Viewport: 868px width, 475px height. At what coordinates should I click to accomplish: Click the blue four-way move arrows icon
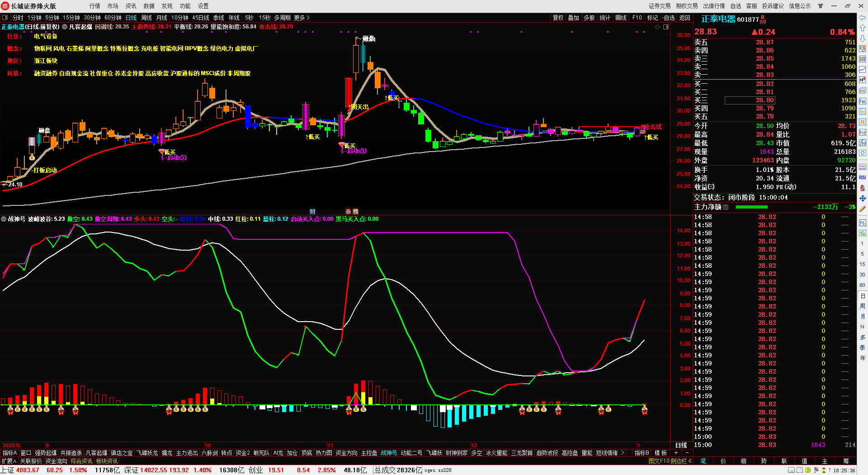(862, 198)
